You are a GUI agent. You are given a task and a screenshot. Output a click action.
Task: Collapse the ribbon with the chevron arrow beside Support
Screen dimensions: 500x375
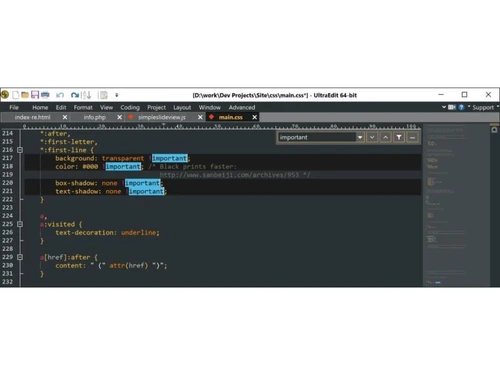(444, 107)
